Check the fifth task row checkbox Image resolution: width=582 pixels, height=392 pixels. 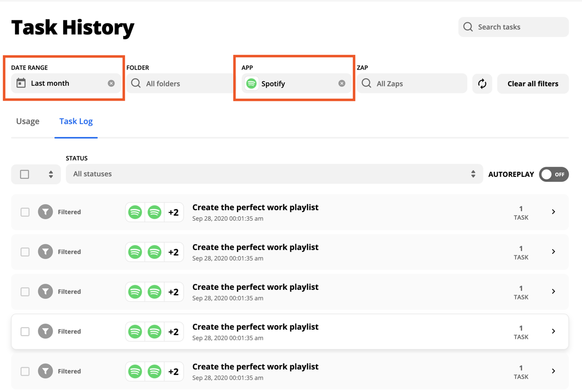point(25,371)
